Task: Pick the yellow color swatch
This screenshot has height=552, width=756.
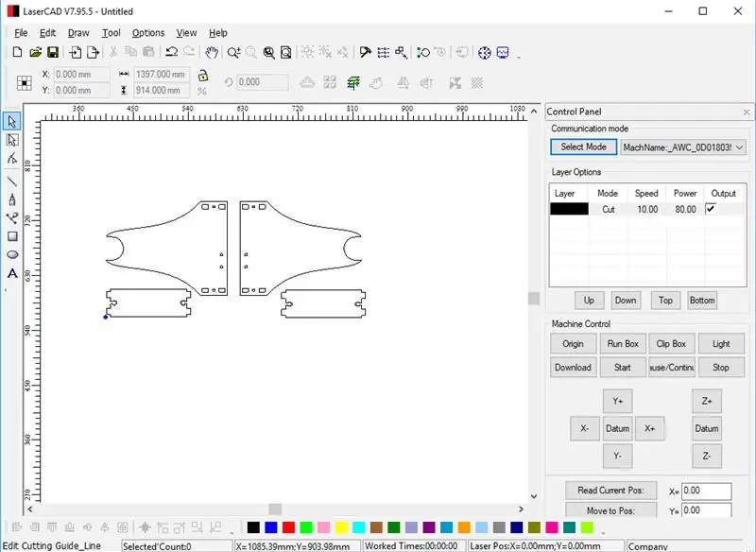Action: click(x=341, y=527)
